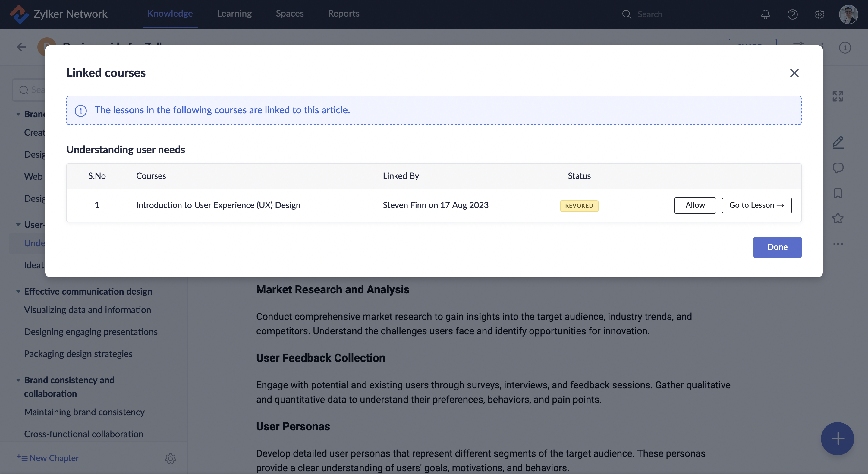Click Allow for the revoked course
Image resolution: width=868 pixels, height=474 pixels.
click(695, 205)
